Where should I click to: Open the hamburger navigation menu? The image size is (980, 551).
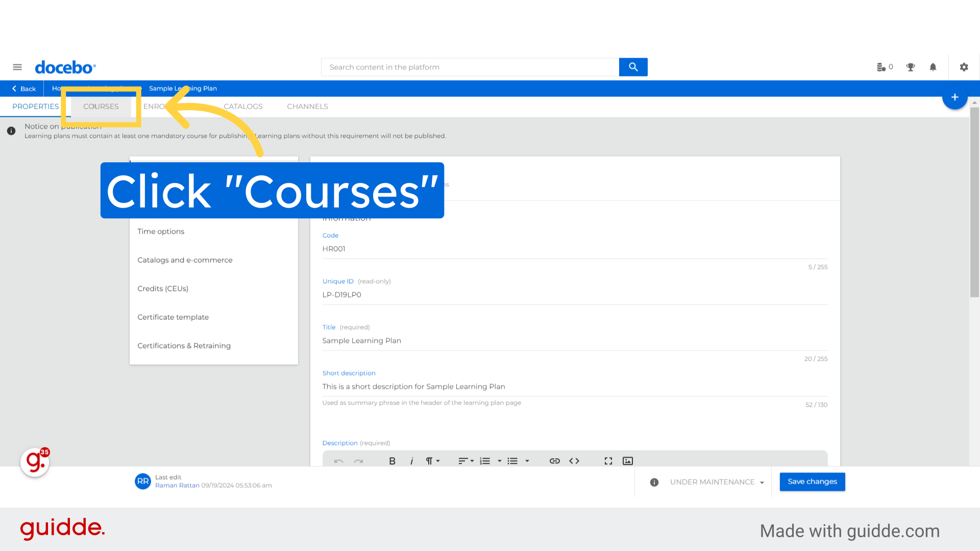17,67
